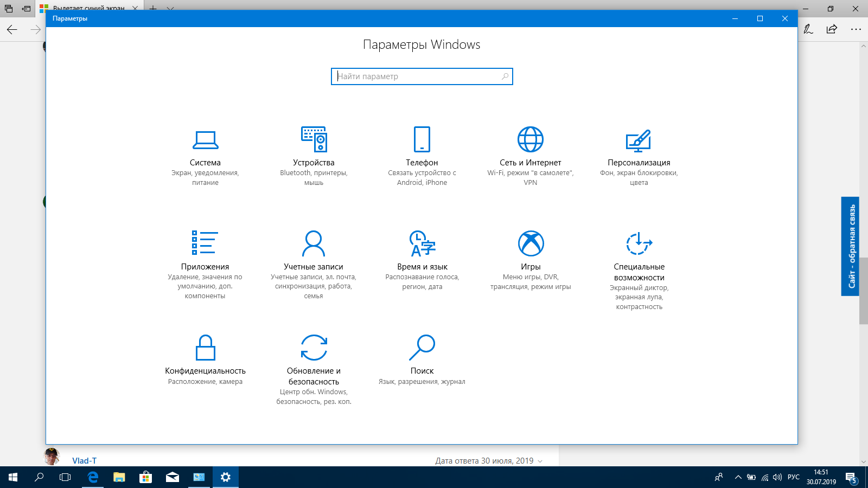This screenshot has height=488, width=868.
Task: Open the Специальные возможности icon
Action: [639, 243]
